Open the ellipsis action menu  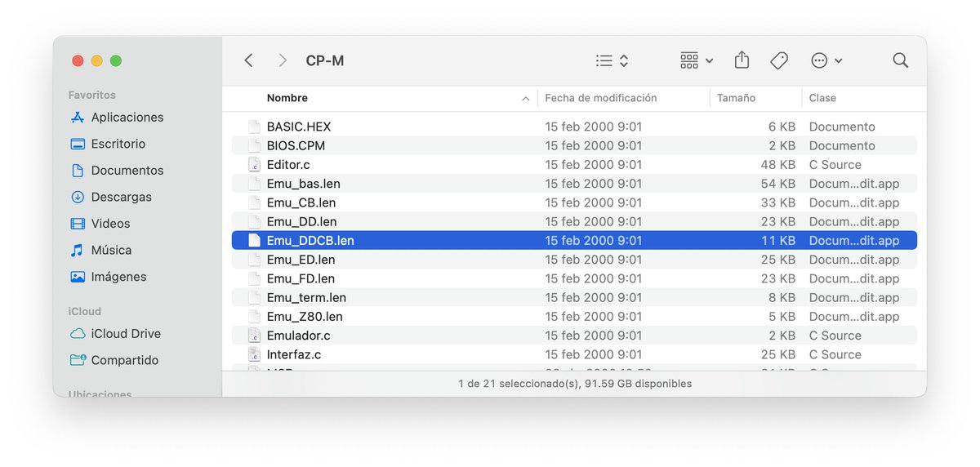coord(826,60)
